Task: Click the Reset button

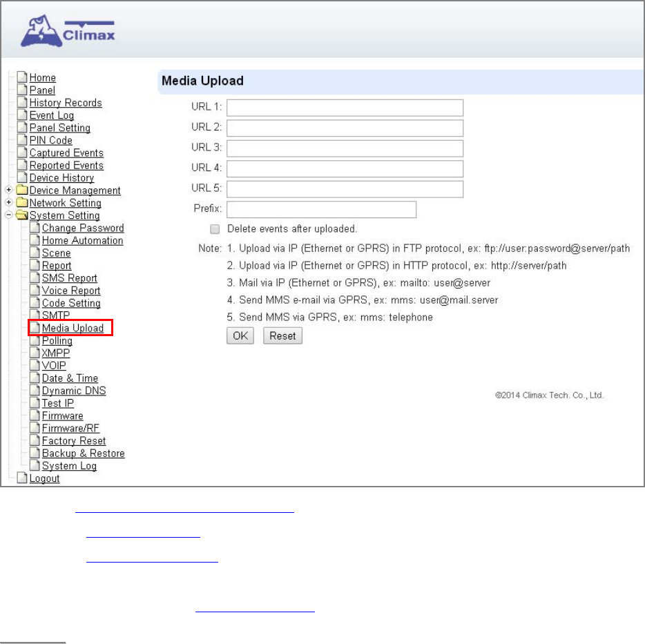Action: click(282, 335)
